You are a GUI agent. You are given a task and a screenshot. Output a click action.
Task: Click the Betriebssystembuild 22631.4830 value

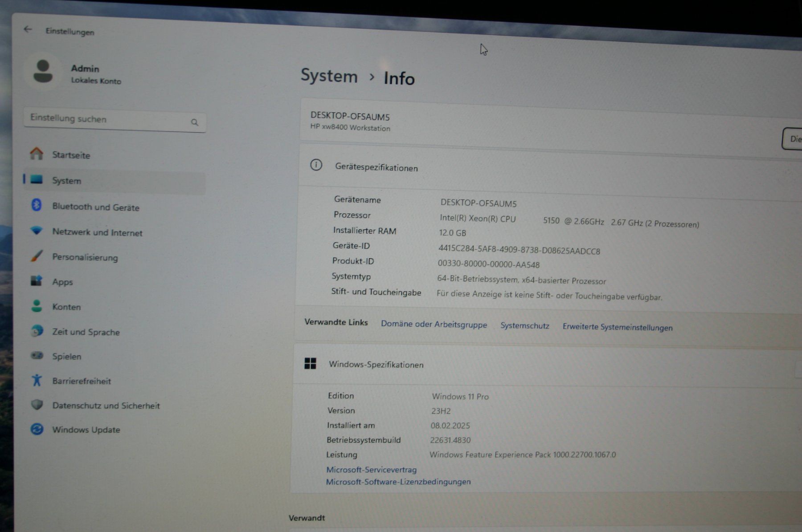click(450, 440)
